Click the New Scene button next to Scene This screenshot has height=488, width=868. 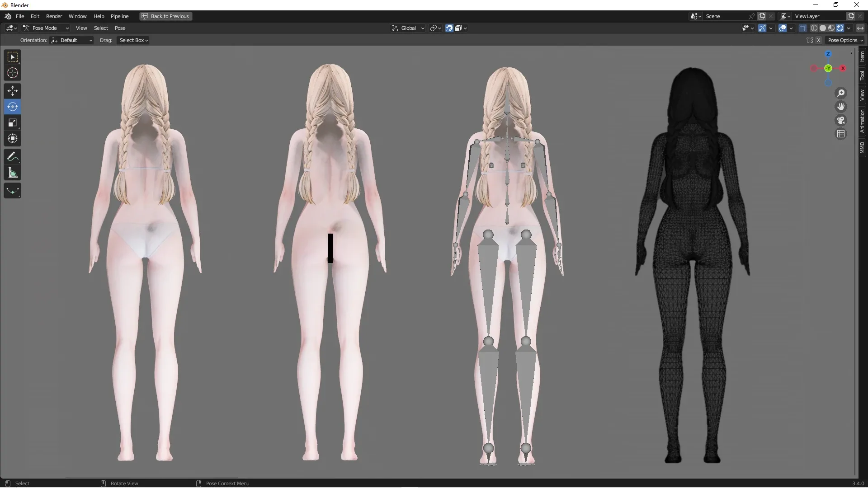pos(762,16)
